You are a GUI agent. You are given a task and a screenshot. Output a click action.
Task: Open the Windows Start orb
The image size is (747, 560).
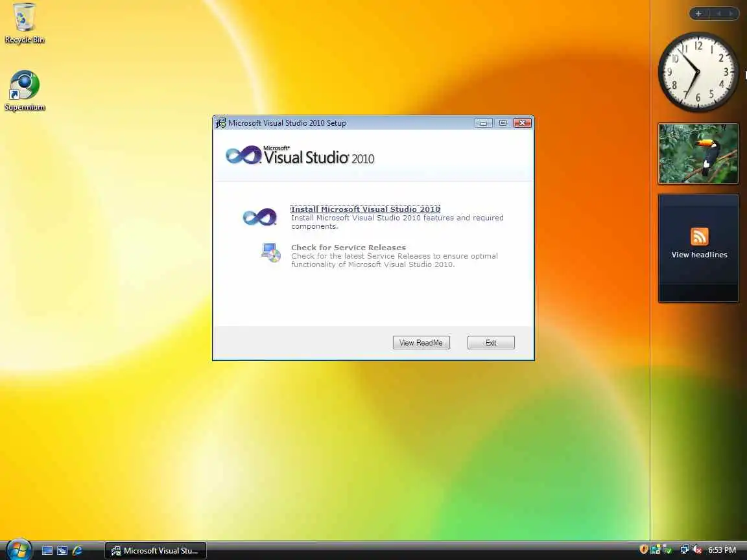click(19, 550)
